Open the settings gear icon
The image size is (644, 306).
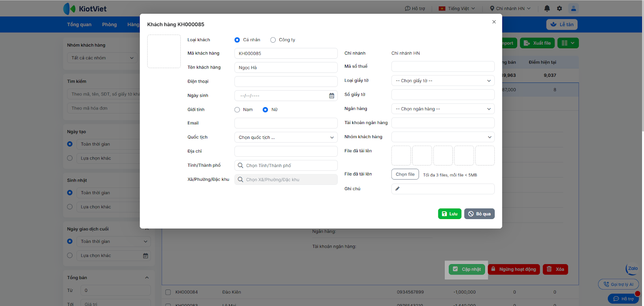pos(559,8)
